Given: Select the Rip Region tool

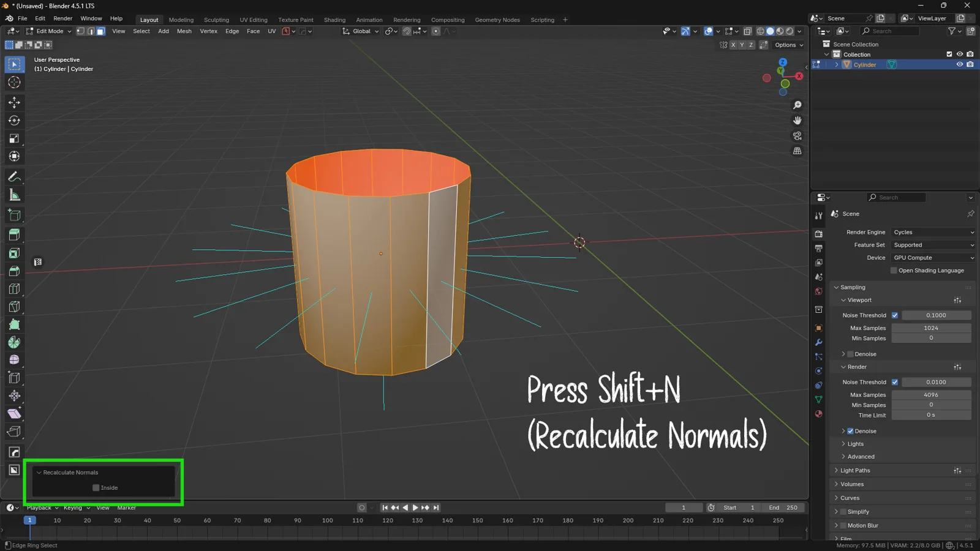Looking at the screenshot, I should click(x=14, y=432).
